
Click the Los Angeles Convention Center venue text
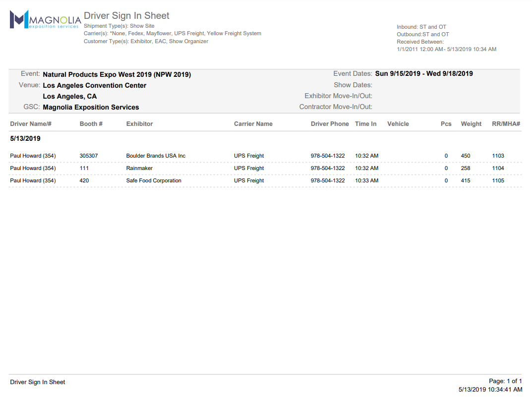[x=94, y=85]
